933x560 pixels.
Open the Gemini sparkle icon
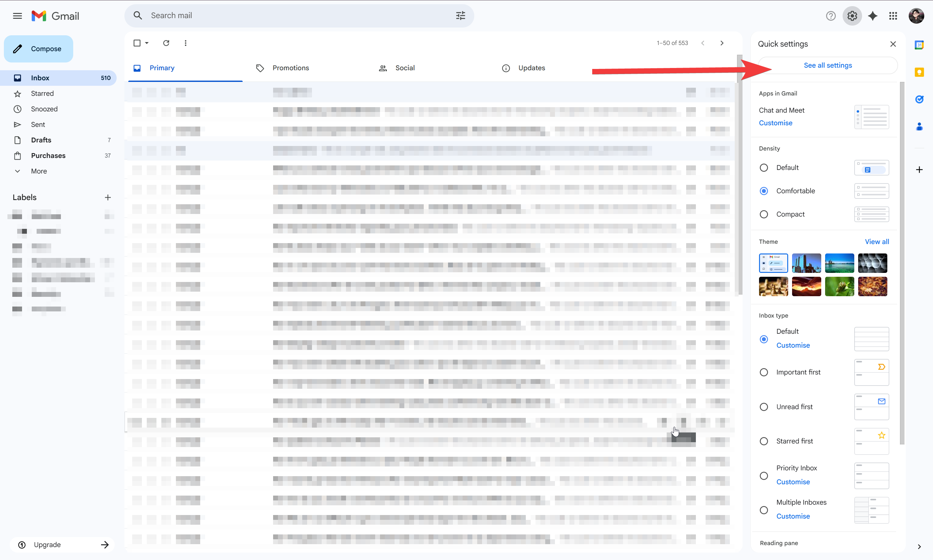(873, 16)
